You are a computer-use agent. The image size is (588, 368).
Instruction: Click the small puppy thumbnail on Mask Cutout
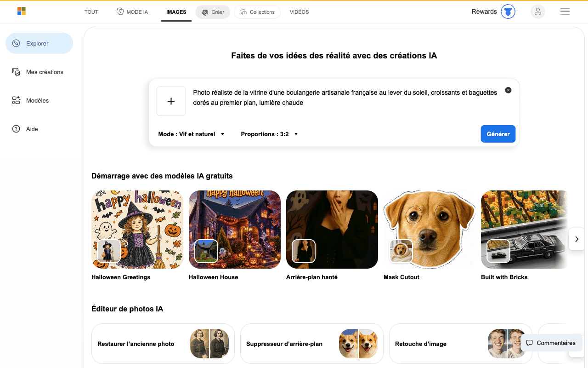401,251
